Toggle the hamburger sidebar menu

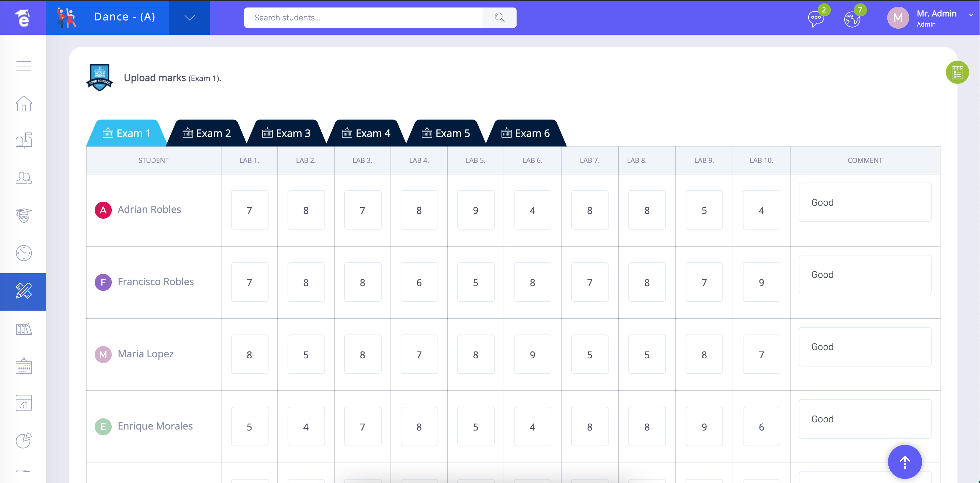point(24,66)
